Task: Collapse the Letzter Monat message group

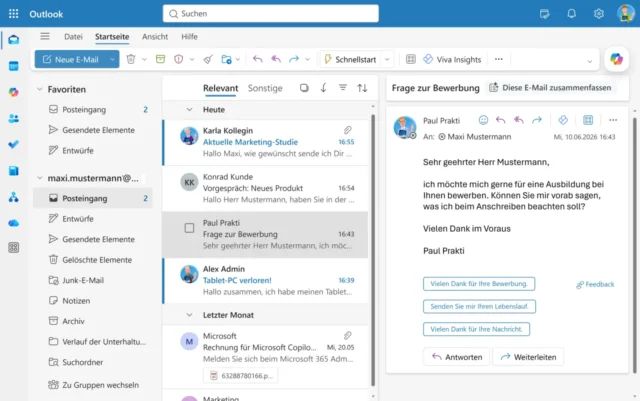Action: point(189,315)
